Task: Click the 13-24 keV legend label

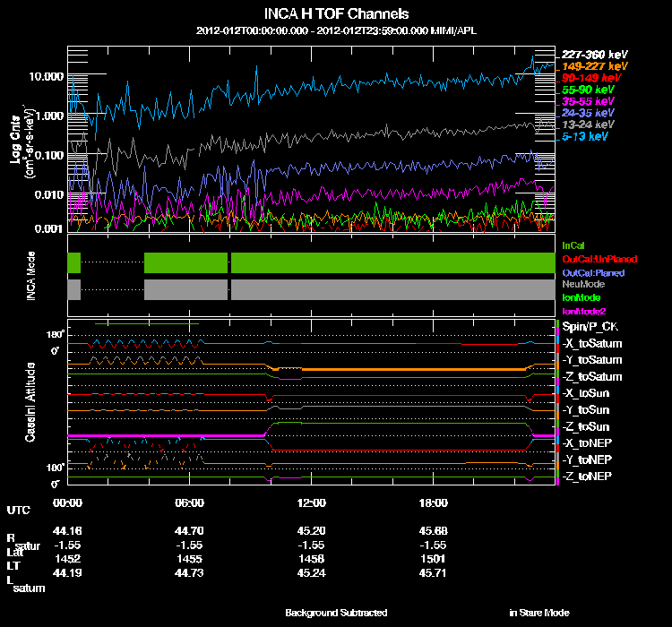Action: [589, 125]
